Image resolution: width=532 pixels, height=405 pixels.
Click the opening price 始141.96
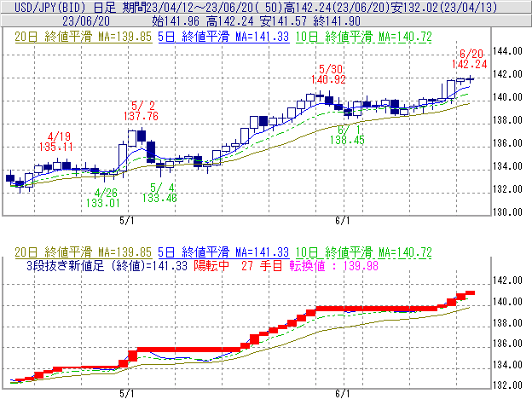176,21
